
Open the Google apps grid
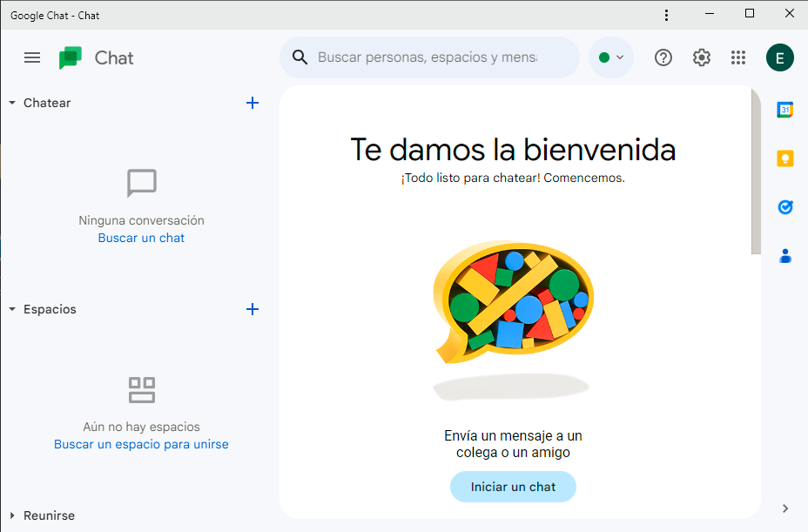tap(738, 57)
